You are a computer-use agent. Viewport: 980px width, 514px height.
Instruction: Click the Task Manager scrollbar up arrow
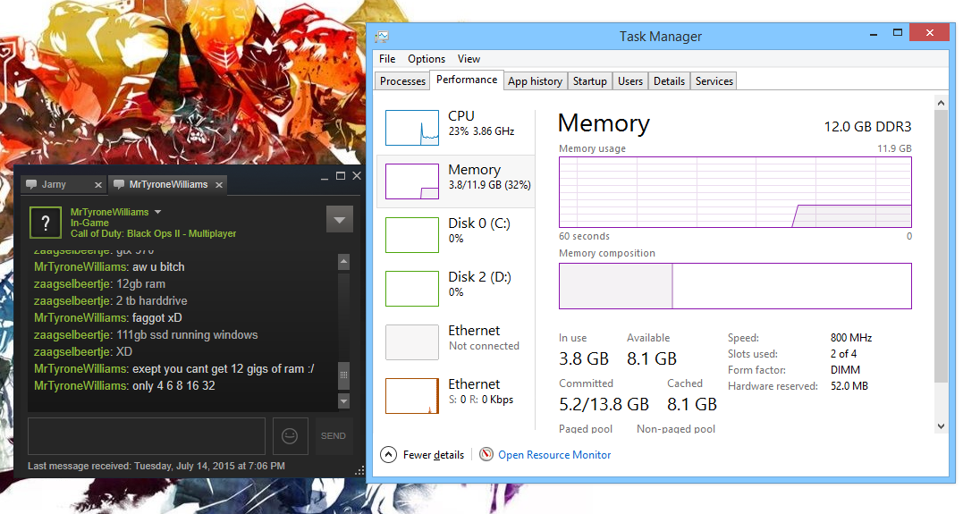pos(941,103)
